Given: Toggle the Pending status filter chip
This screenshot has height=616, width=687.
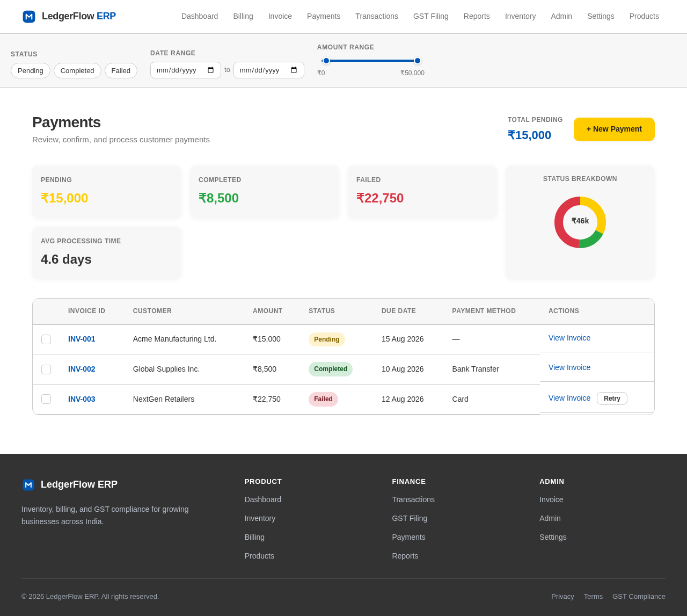Looking at the screenshot, I should tap(31, 71).
